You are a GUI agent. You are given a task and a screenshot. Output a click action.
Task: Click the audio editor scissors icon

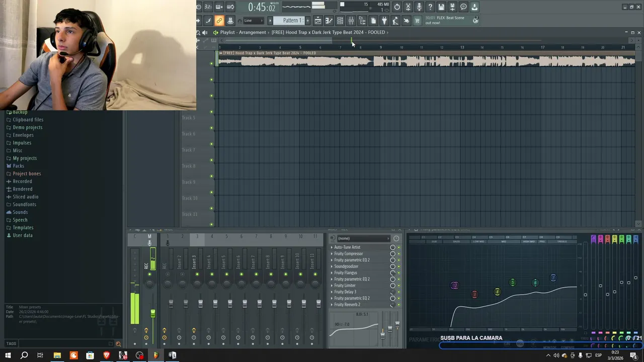point(408,7)
